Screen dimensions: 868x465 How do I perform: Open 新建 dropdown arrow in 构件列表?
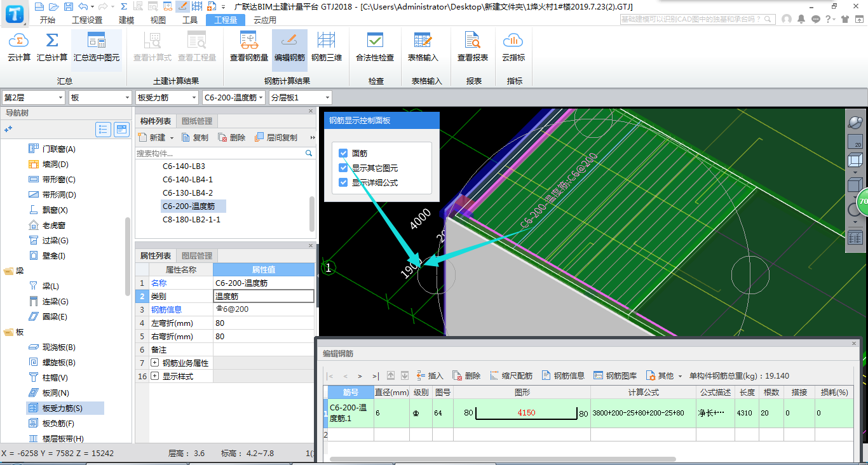click(x=172, y=138)
